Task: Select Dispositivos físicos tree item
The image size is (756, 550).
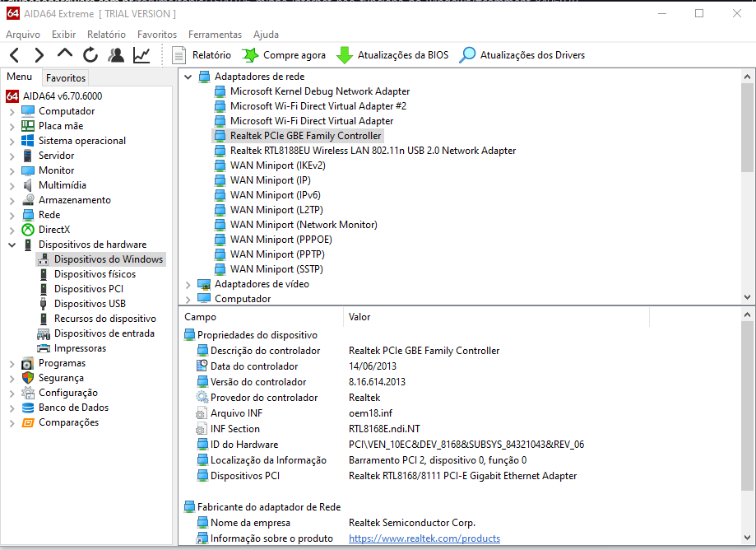Action: pyautogui.click(x=95, y=274)
